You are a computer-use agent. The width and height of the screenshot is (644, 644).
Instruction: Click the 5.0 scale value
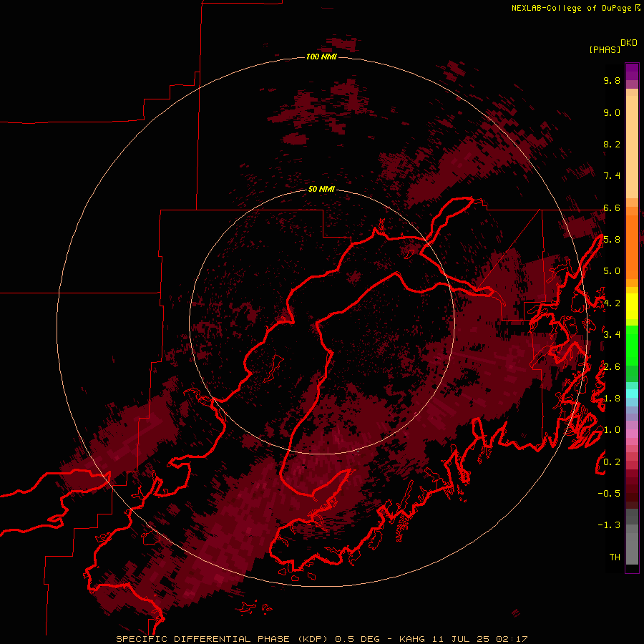pyautogui.click(x=612, y=271)
